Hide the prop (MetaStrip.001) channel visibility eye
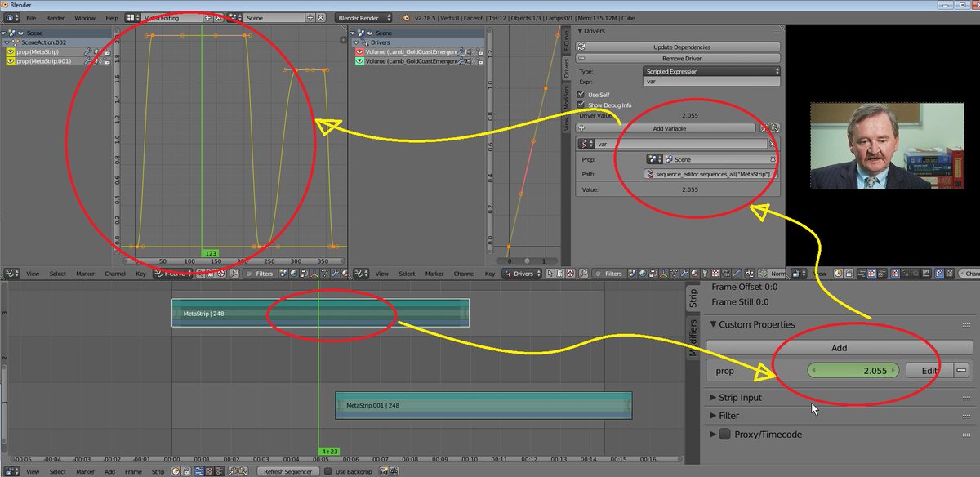The image size is (980, 477). click(11, 60)
